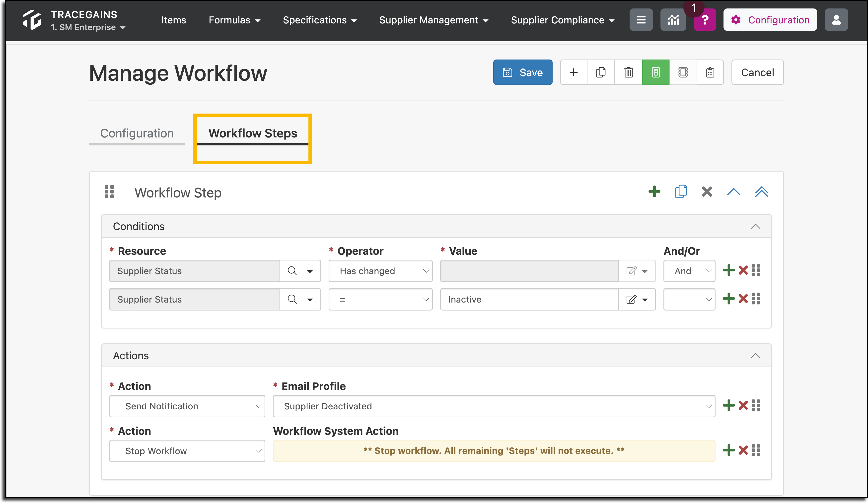Viewport: 868px width, 503px height.
Task: Save the workflow
Action: coord(522,72)
